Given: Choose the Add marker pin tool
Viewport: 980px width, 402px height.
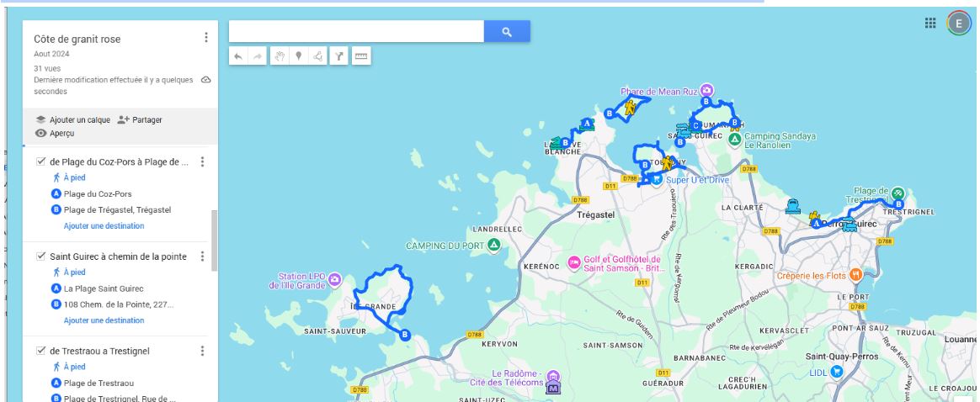Looking at the screenshot, I should [299, 56].
